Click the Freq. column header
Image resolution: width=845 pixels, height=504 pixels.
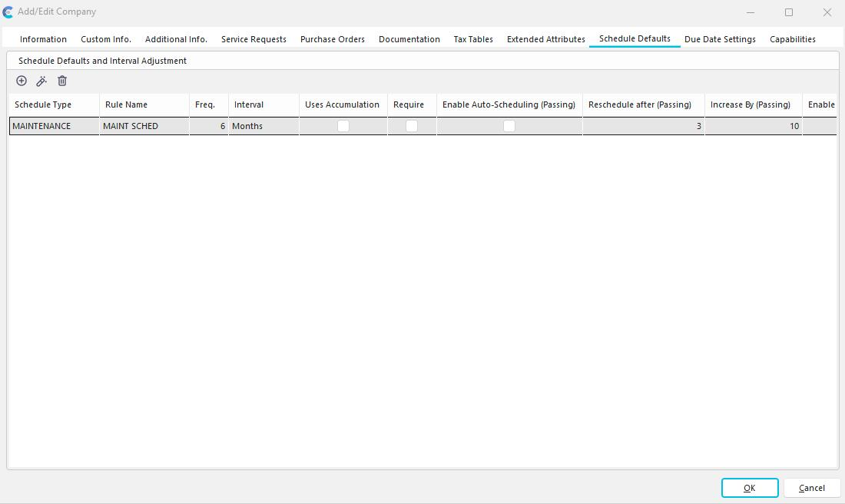208,104
